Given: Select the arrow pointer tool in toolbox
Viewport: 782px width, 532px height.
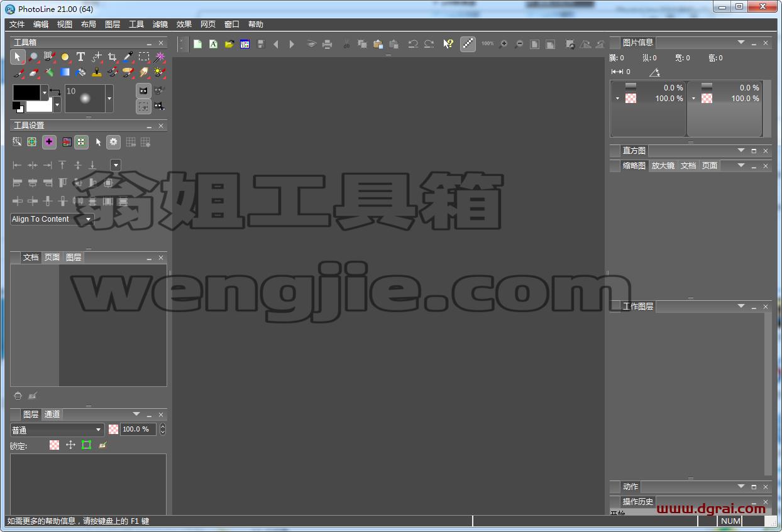Looking at the screenshot, I should point(18,57).
